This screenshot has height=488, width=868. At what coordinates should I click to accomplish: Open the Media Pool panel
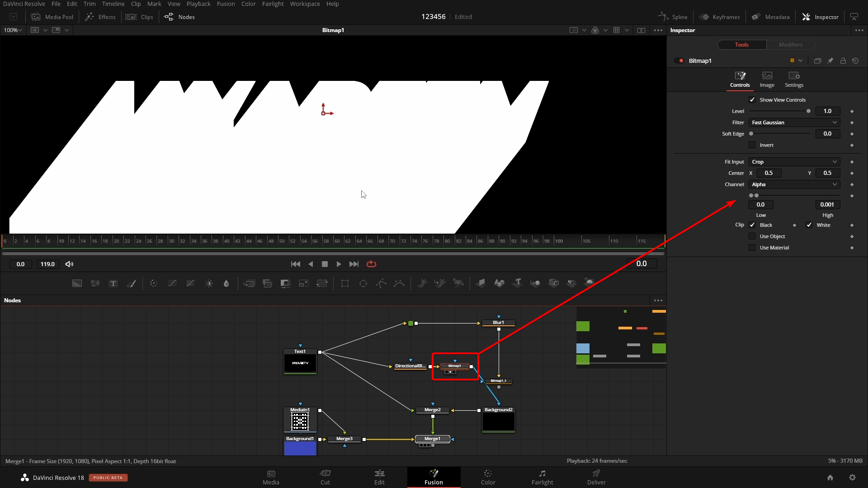(x=52, y=17)
